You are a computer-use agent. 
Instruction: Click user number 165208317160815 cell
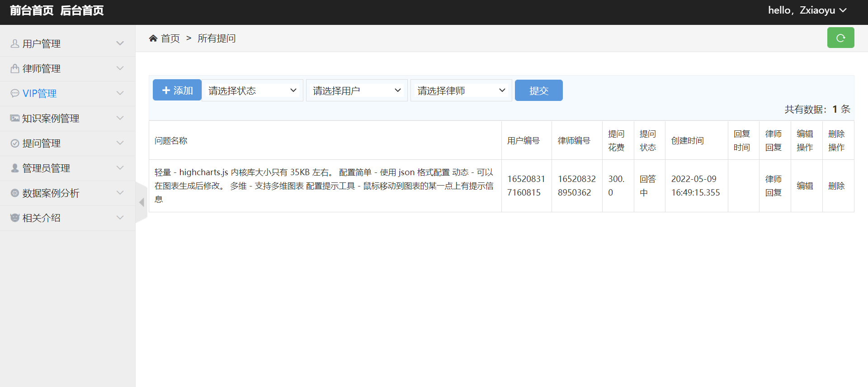coord(526,186)
